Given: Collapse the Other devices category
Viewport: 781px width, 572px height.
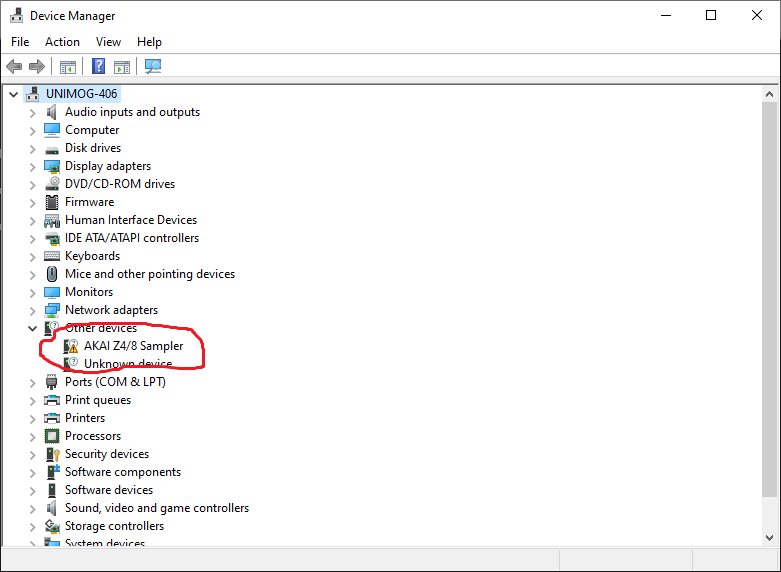Looking at the screenshot, I should coord(32,328).
